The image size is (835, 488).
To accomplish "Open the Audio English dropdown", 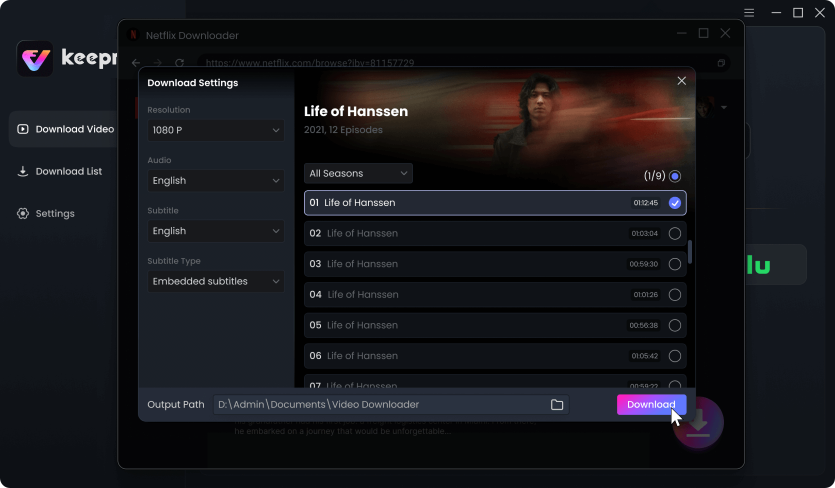I will click(216, 181).
